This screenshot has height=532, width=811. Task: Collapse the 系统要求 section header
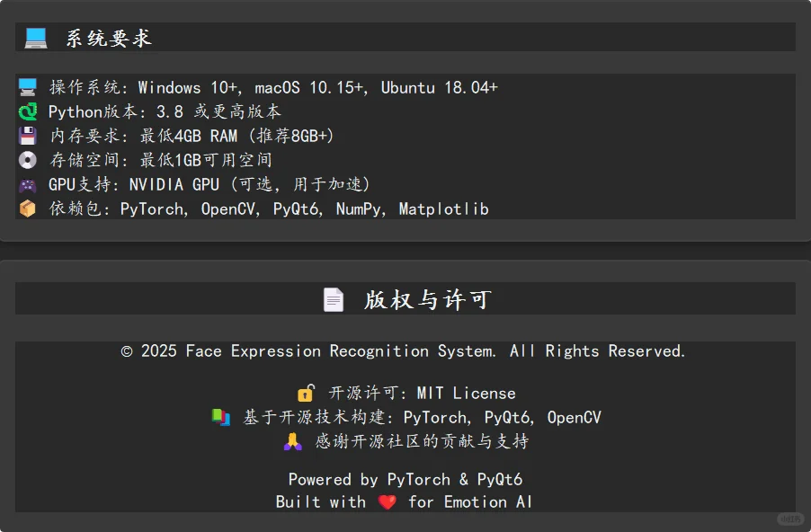pyautogui.click(x=405, y=38)
